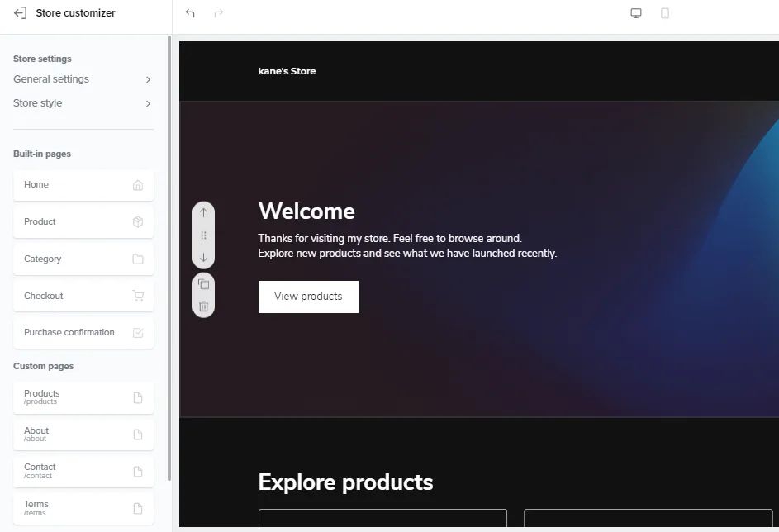Image resolution: width=779 pixels, height=532 pixels.
Task: Move the Welcome section up
Action: point(204,212)
